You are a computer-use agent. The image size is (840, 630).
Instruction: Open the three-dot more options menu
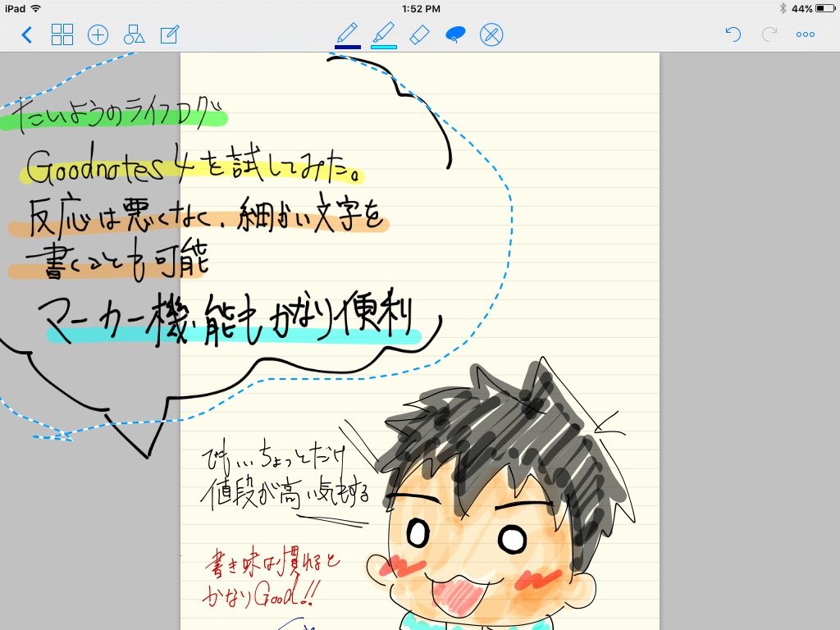806,34
